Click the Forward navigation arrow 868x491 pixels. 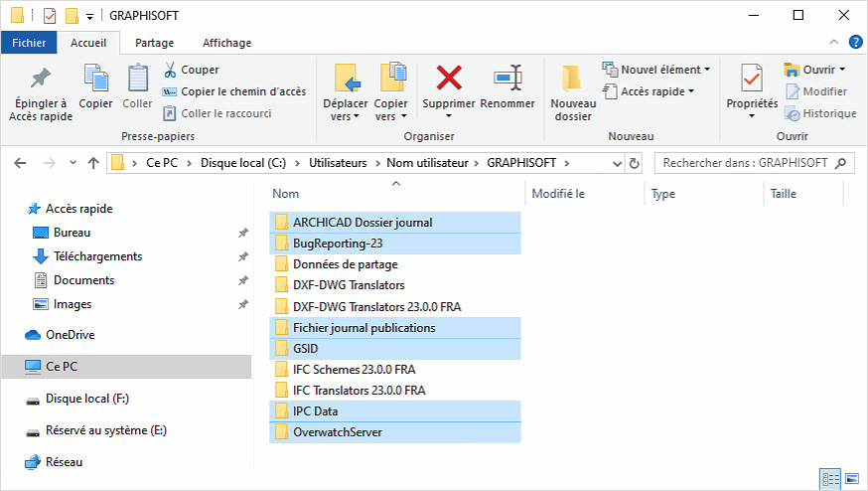coord(50,163)
